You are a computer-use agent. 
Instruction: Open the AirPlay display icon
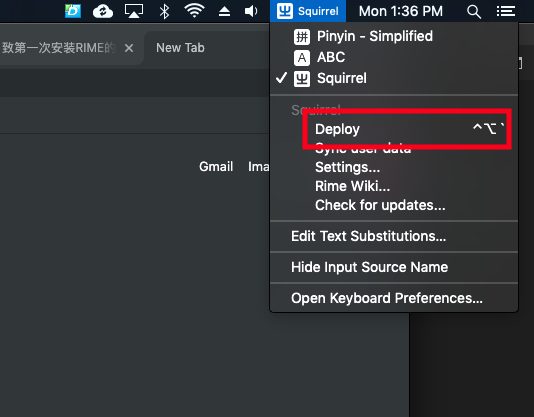[x=134, y=11]
